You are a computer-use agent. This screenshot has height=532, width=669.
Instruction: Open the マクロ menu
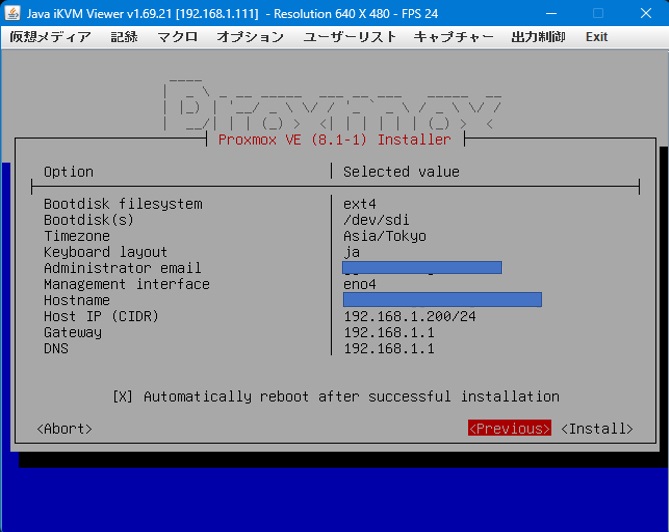click(x=177, y=37)
